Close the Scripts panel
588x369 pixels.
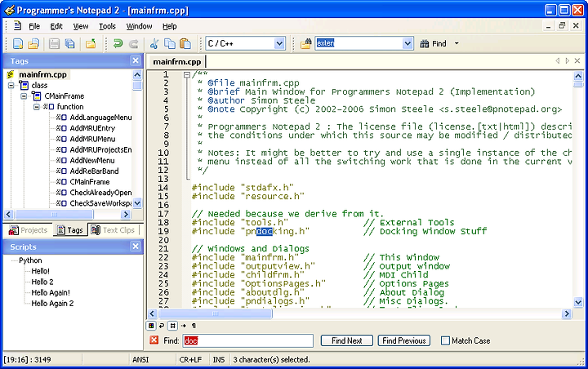pyautogui.click(x=136, y=247)
